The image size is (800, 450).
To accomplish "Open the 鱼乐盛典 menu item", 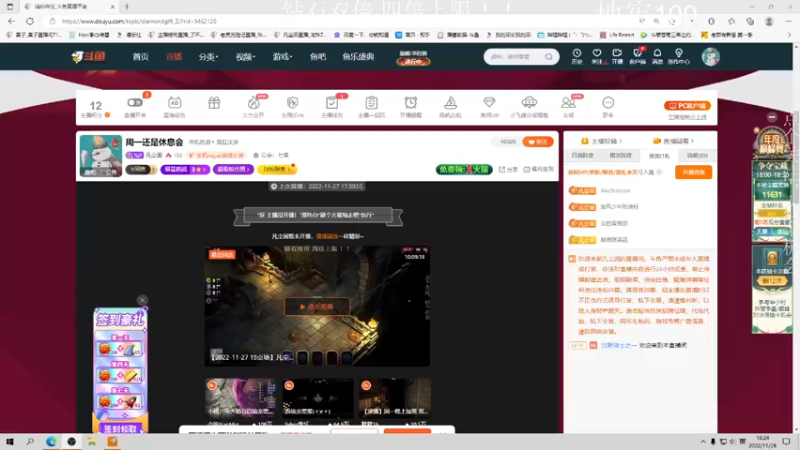I will click(358, 57).
